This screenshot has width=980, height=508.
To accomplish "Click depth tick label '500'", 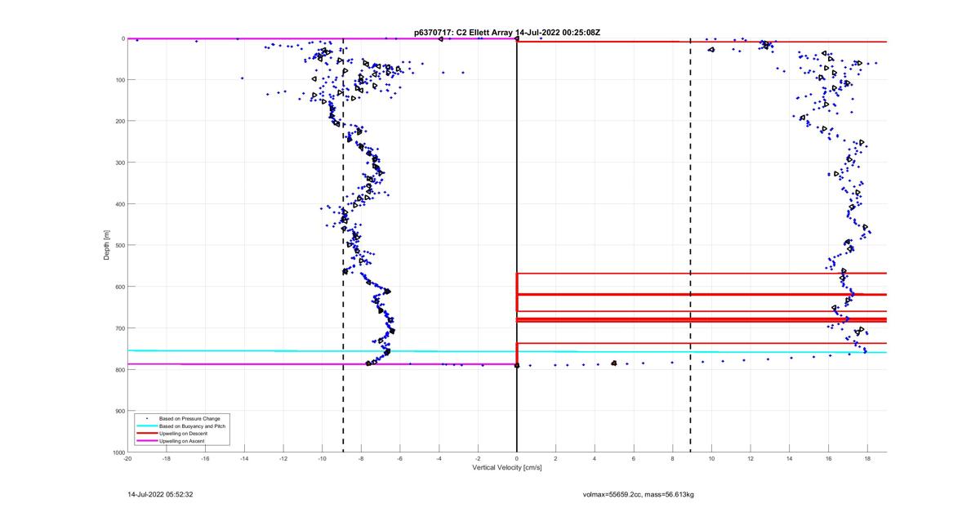I will point(119,245).
